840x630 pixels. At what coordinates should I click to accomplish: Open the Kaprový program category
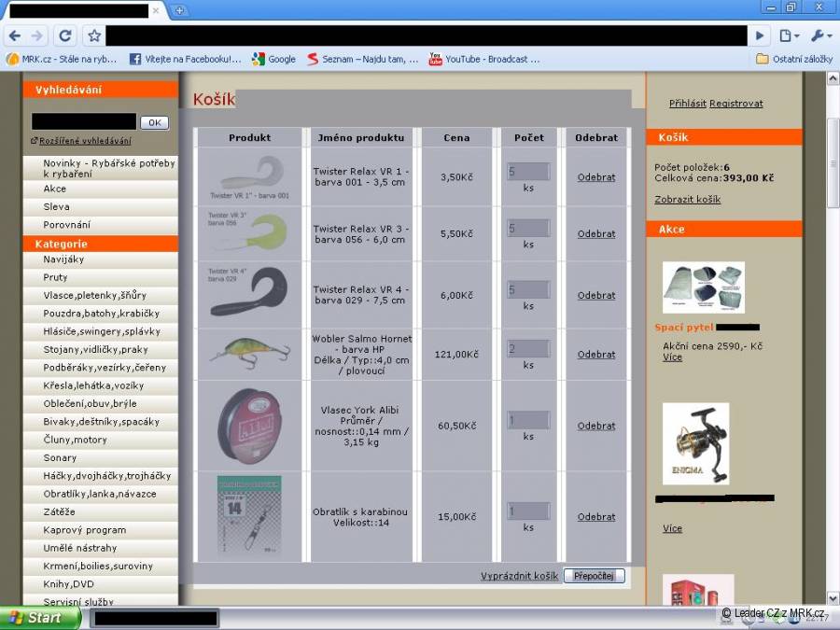point(101,530)
